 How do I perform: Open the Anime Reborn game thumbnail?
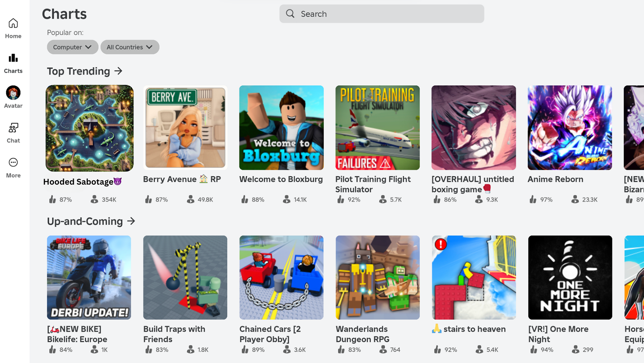click(570, 128)
